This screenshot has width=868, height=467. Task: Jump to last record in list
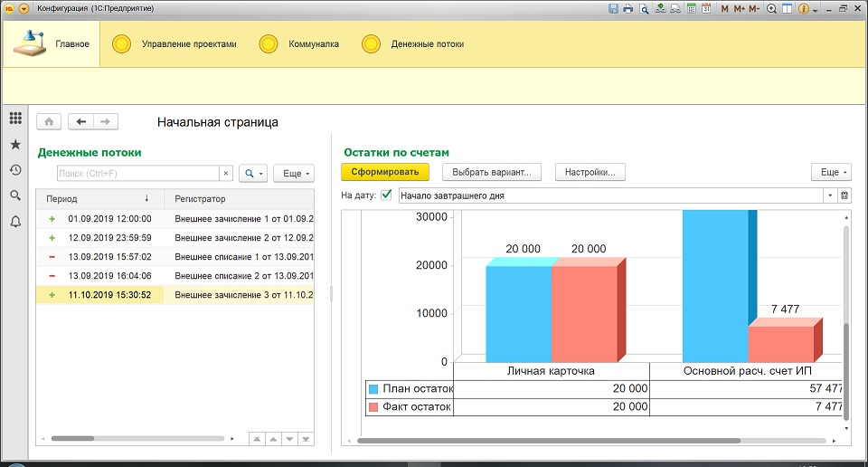click(306, 439)
